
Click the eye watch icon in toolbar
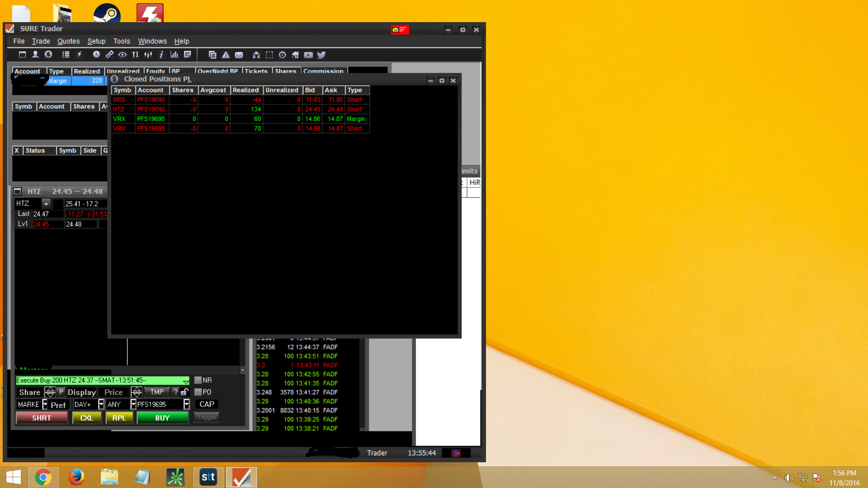pyautogui.click(x=122, y=55)
